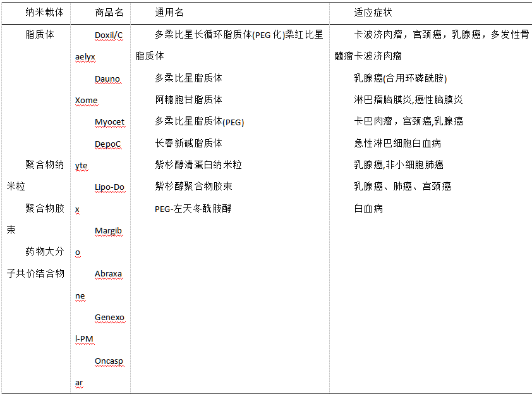Click the word DepoC
Viewport: 532px width, 396px height.
tap(107, 144)
